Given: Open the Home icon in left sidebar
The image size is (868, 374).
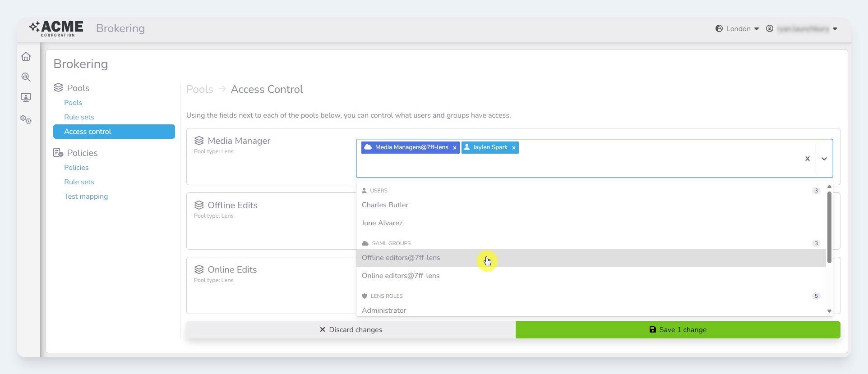Looking at the screenshot, I should tap(26, 56).
